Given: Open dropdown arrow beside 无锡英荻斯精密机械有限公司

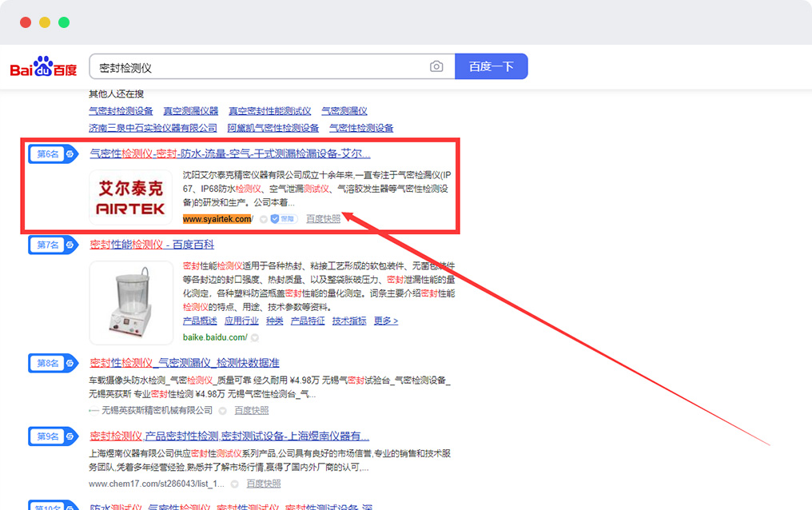Looking at the screenshot, I should point(223,411).
